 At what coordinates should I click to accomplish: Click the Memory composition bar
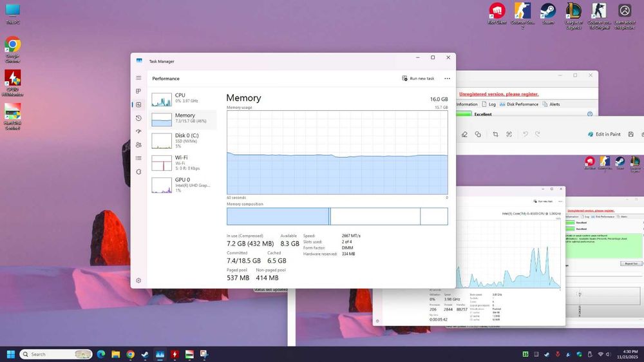(337, 216)
